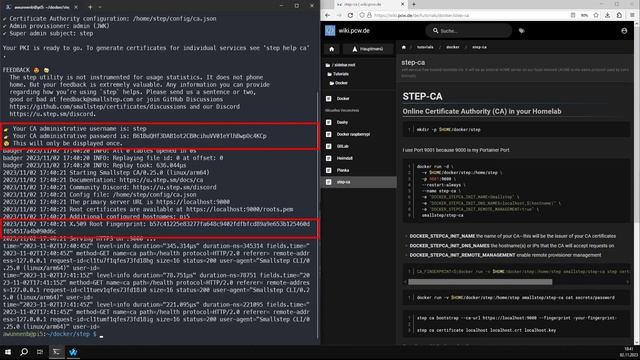Click the horizontal scrollbar under CA_FINGERPRINT code block

(x=480, y=282)
